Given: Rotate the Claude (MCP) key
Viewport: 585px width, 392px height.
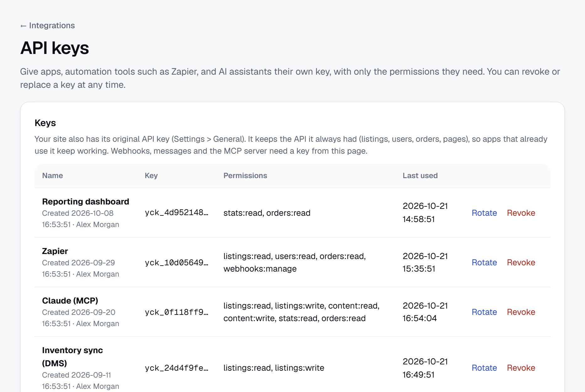Looking at the screenshot, I should [484, 312].
